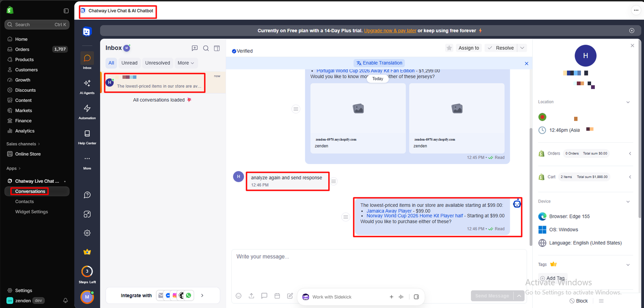
Task: Click the Sidekick voice waveform icon
Action: click(x=401, y=297)
